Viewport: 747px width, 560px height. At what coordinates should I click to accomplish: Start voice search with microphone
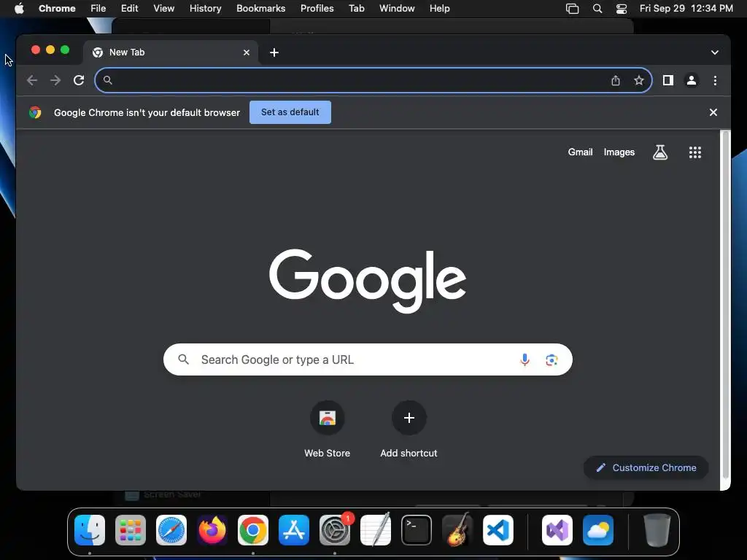click(525, 359)
